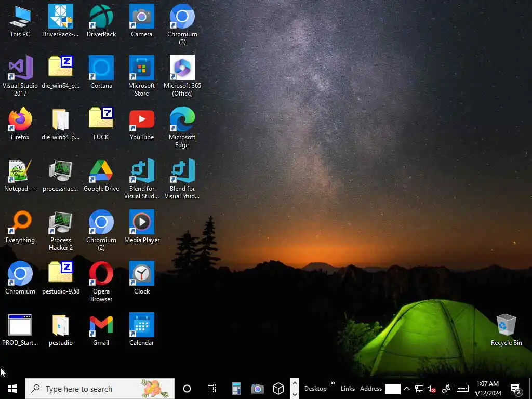Open the Google Drive shortcut
The height and width of the screenshot is (399, 532).
pos(101,176)
